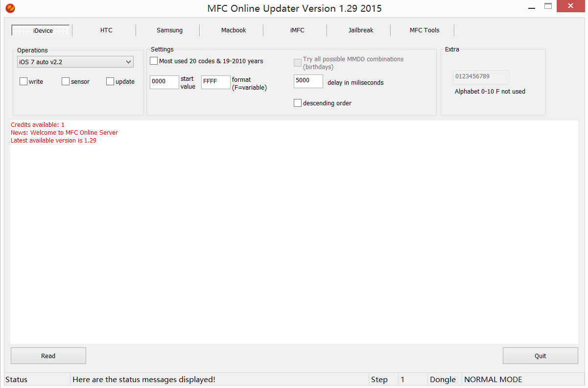Click the start value input field
Image resolution: width=588 pixels, height=388 pixels.
click(164, 82)
